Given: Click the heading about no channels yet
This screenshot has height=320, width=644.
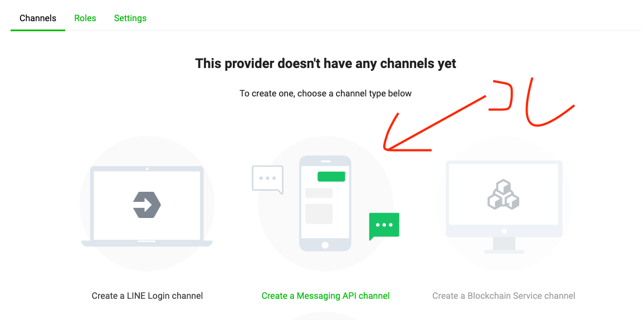Looking at the screenshot, I should point(325,64).
